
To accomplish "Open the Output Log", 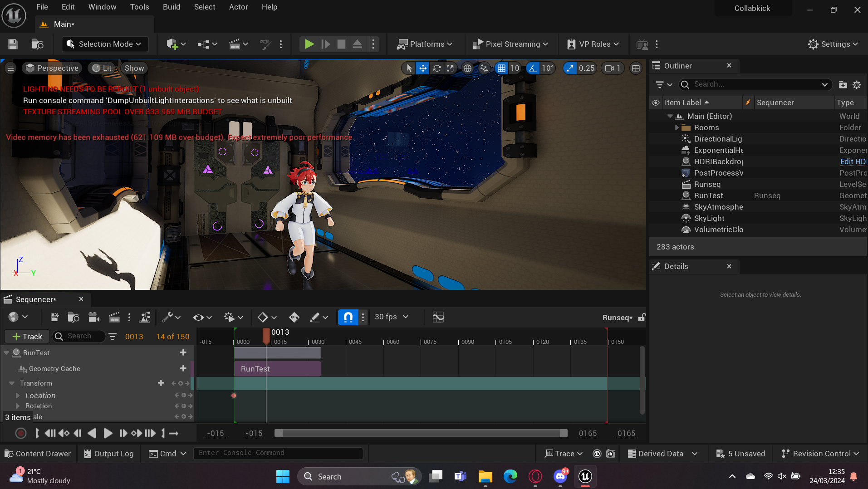I will (x=109, y=454).
